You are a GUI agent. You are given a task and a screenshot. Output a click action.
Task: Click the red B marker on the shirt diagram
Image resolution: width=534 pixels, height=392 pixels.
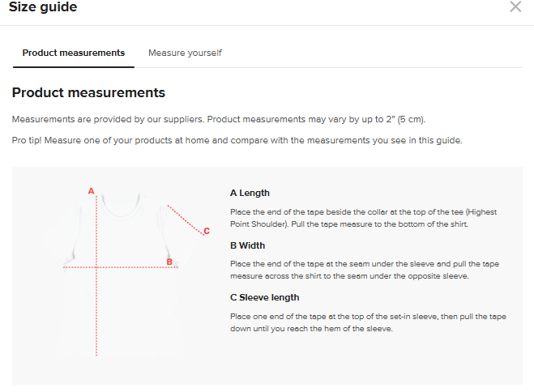[169, 262]
